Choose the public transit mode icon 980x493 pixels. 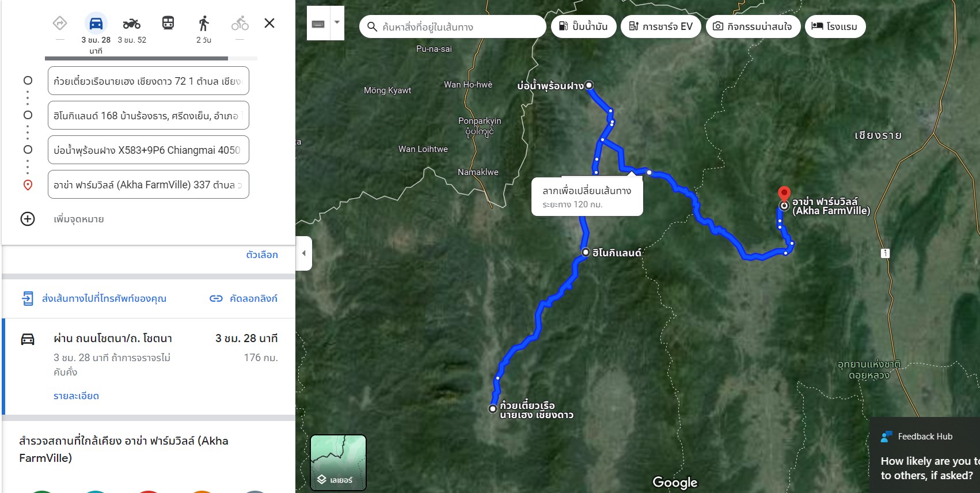click(x=168, y=23)
